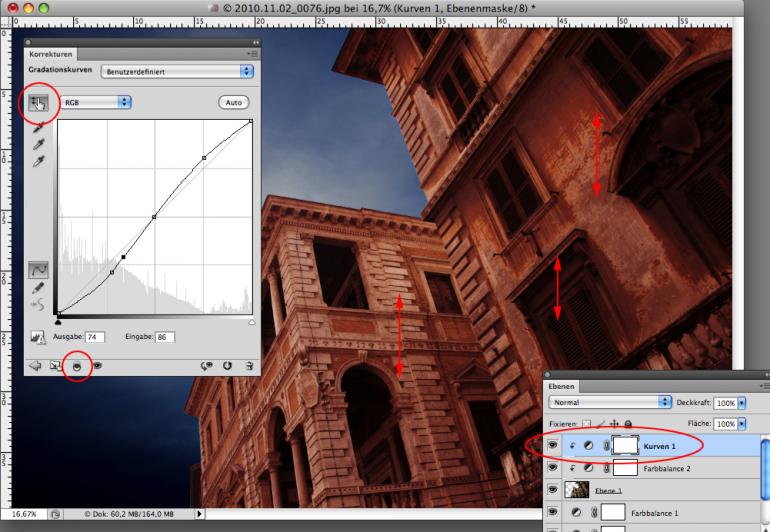Select the Ebenen tab

tap(561, 387)
